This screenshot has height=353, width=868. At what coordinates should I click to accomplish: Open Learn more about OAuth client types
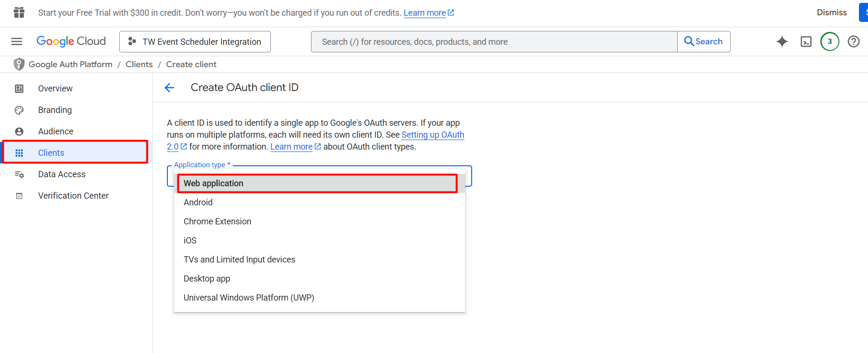(296, 147)
